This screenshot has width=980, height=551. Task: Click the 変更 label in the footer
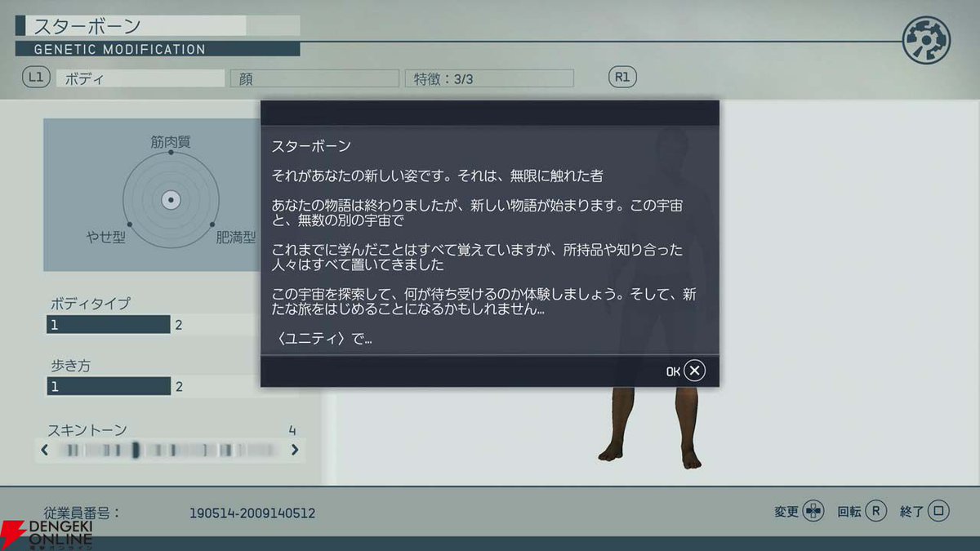tap(786, 513)
